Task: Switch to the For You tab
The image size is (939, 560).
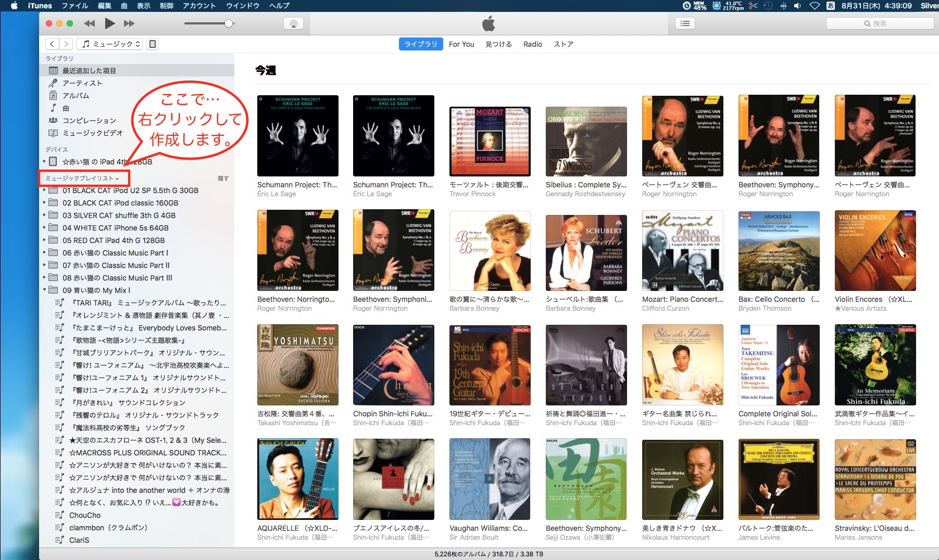Action: pyautogui.click(x=461, y=44)
